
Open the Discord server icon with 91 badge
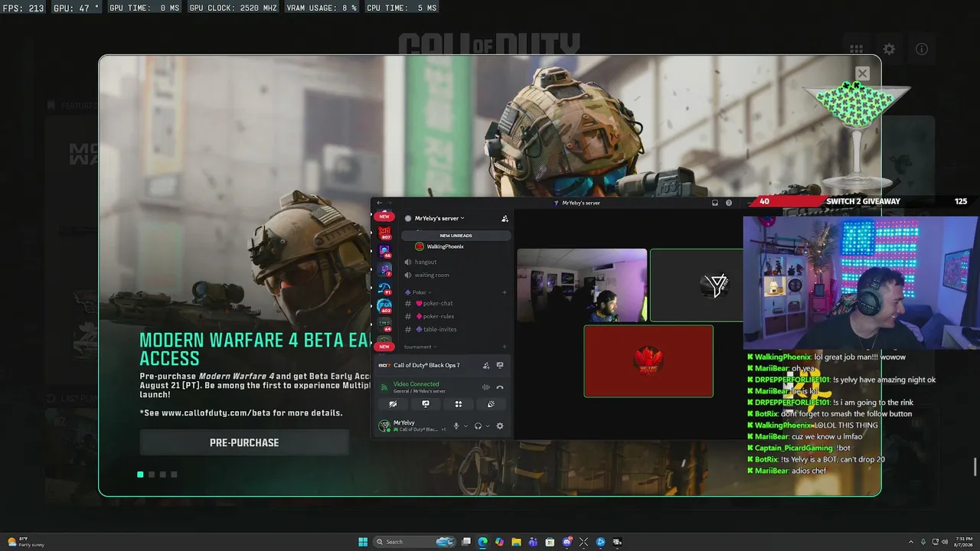384,289
